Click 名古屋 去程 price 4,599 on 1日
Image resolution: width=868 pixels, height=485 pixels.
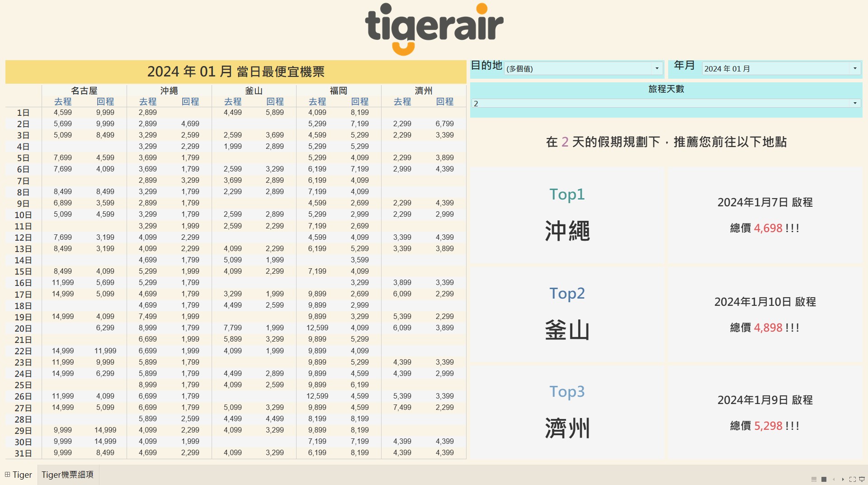click(x=63, y=113)
